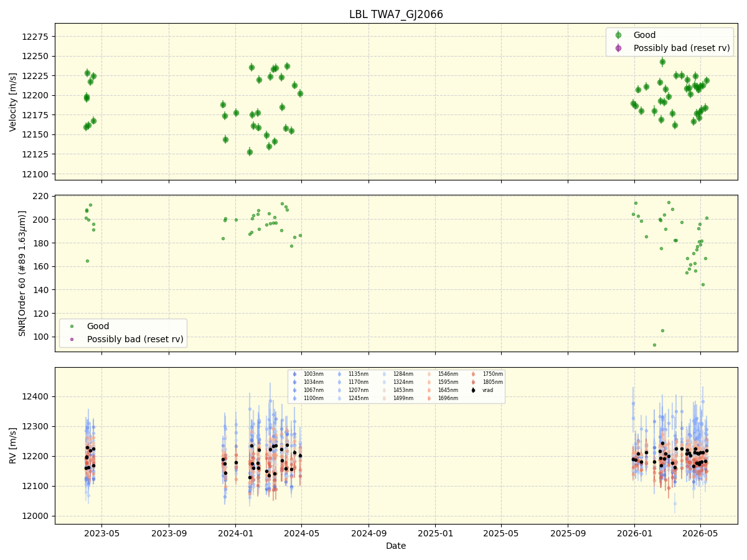Click the highest velocity point near 12243

(662, 62)
